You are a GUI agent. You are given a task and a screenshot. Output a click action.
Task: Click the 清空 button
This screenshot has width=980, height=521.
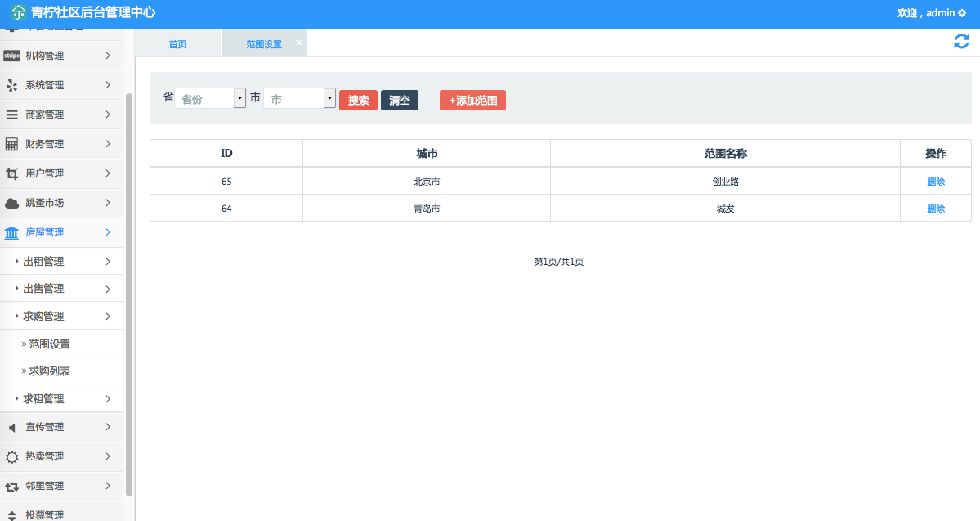(x=400, y=100)
